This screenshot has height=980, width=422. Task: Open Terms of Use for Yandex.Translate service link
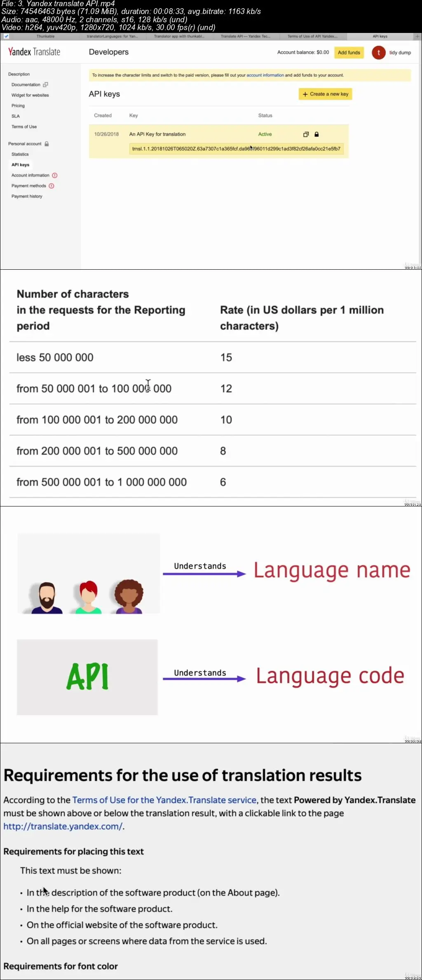tap(164, 800)
